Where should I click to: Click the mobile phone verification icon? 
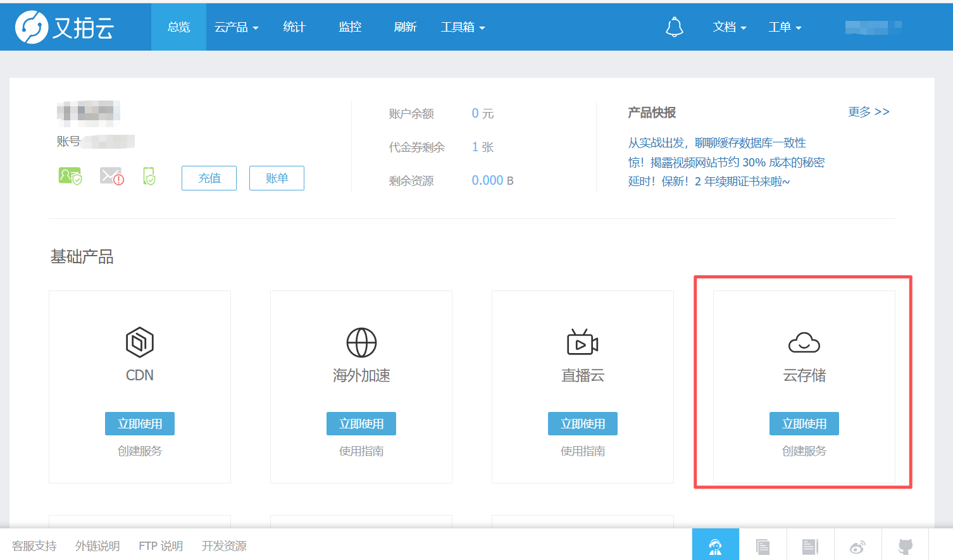(149, 176)
